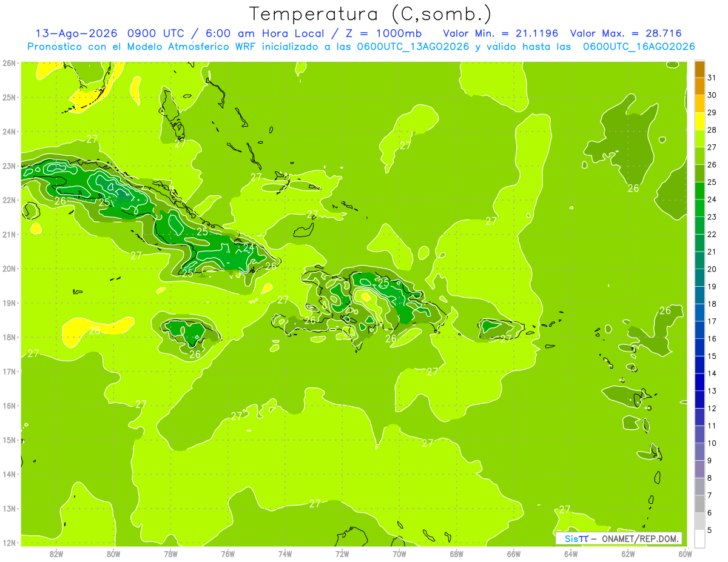Viewport: 728px width, 562px height.
Task: Click legend scale value 8
Action: point(710,478)
